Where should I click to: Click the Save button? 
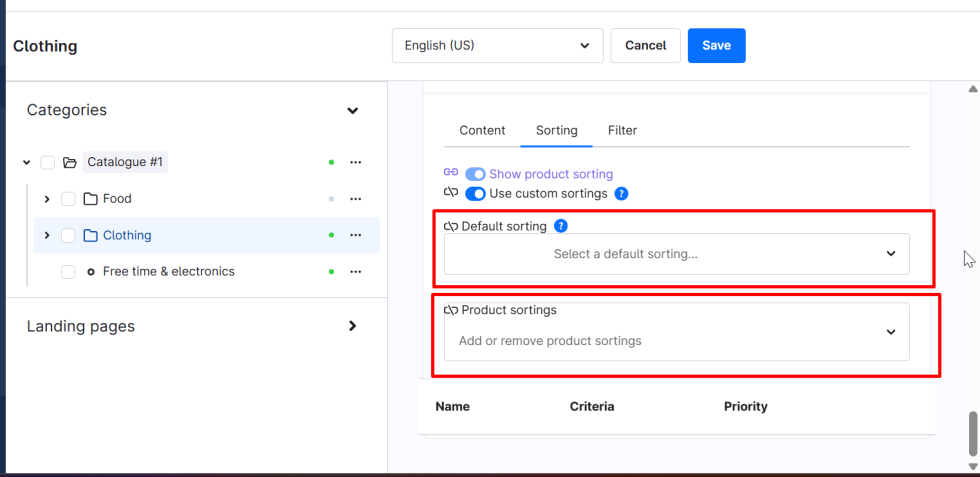(x=716, y=46)
